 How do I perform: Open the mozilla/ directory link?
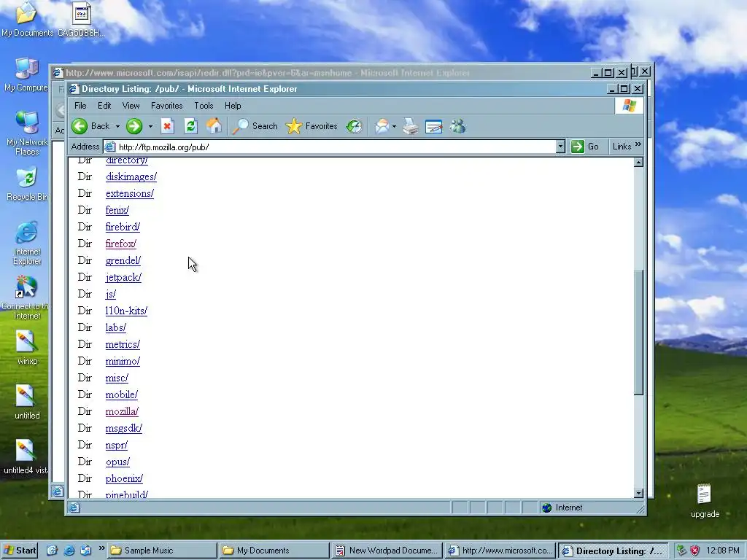[x=122, y=411]
